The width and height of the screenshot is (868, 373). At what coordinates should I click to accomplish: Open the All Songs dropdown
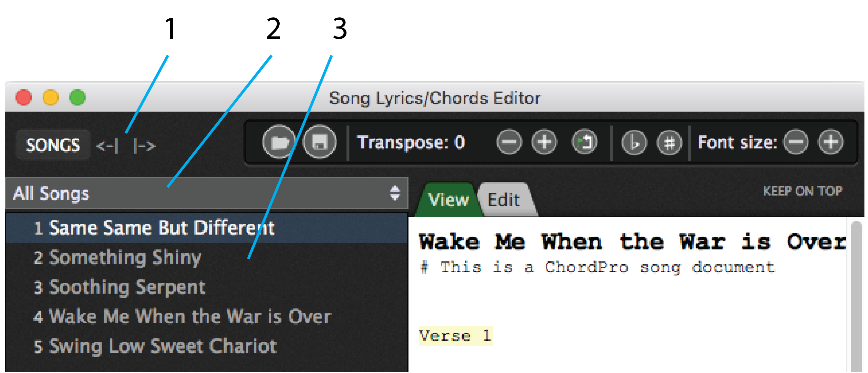coord(207,193)
